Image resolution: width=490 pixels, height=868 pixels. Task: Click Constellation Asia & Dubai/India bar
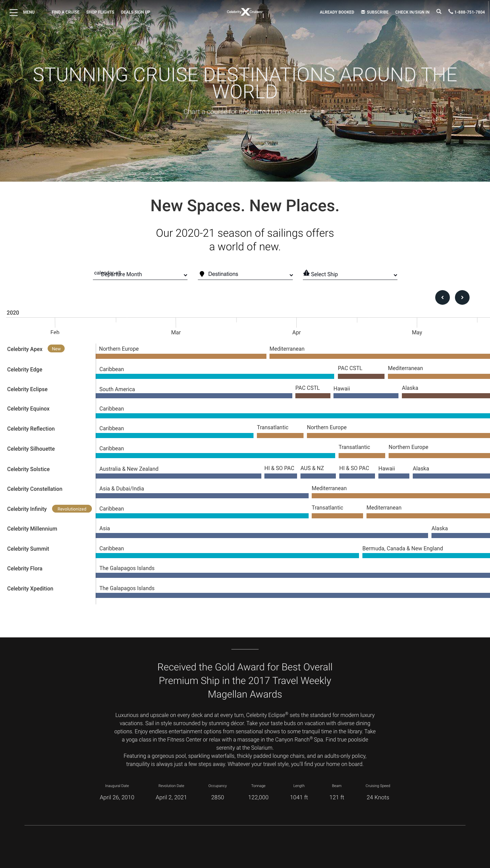[202, 496]
